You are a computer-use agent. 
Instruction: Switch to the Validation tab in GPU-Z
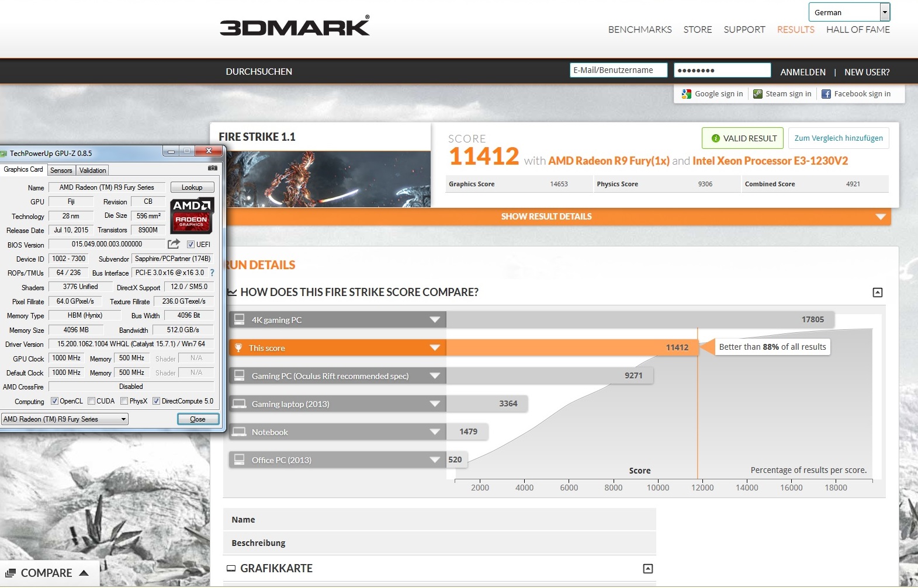(92, 171)
